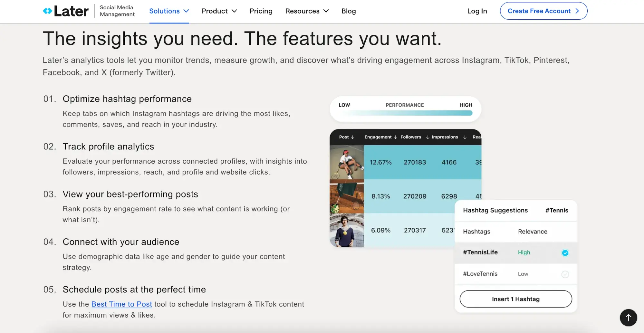Expand the Solutions dropdown chevron

tap(186, 11)
